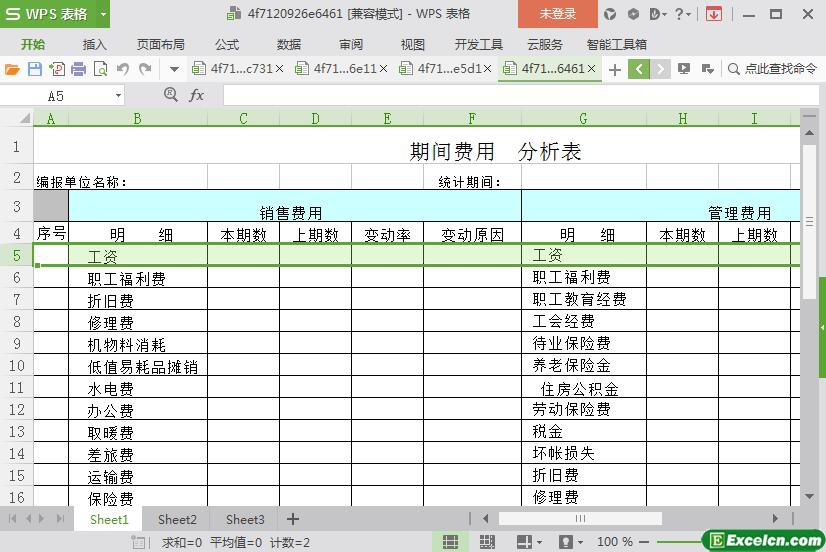Click the presentation screen icon beside tab arrows
The width and height of the screenshot is (826, 552).
(x=684, y=69)
